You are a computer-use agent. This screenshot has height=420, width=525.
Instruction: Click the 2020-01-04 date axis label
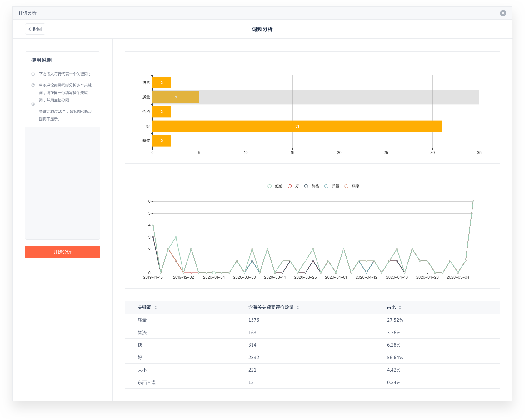(x=214, y=277)
